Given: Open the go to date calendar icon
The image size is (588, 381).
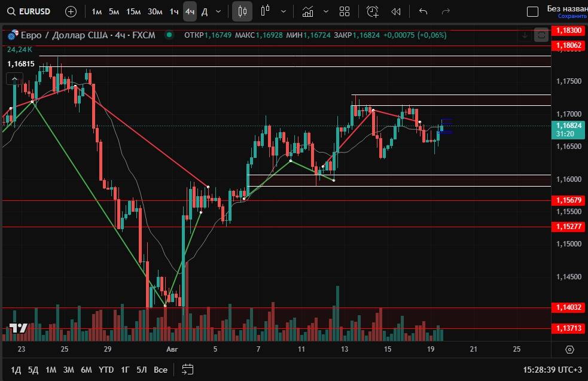Looking at the screenshot, I should 187,369.
